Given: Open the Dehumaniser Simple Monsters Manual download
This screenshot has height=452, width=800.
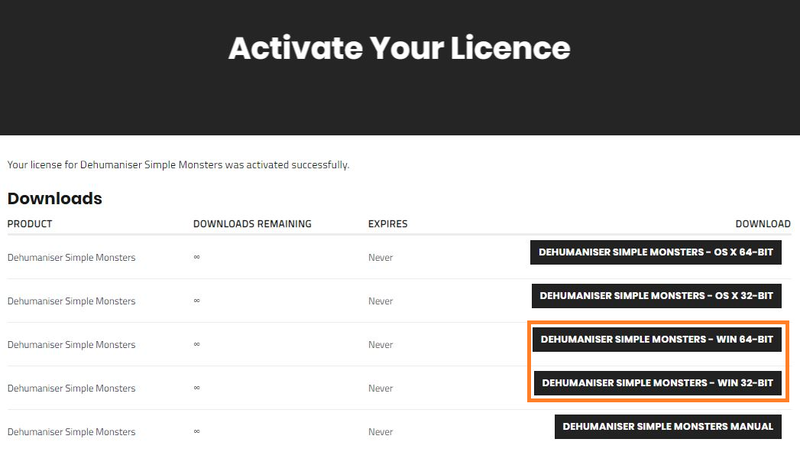Looking at the screenshot, I should coord(668,426).
